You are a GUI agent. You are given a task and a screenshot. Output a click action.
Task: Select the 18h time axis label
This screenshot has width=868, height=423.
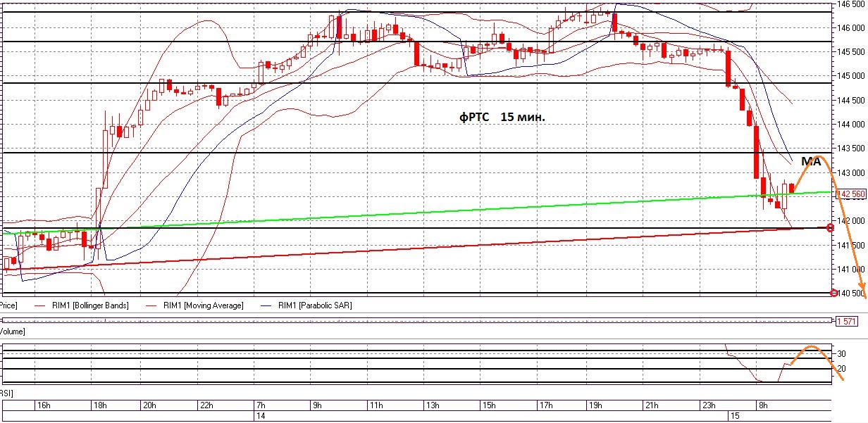tap(100, 405)
